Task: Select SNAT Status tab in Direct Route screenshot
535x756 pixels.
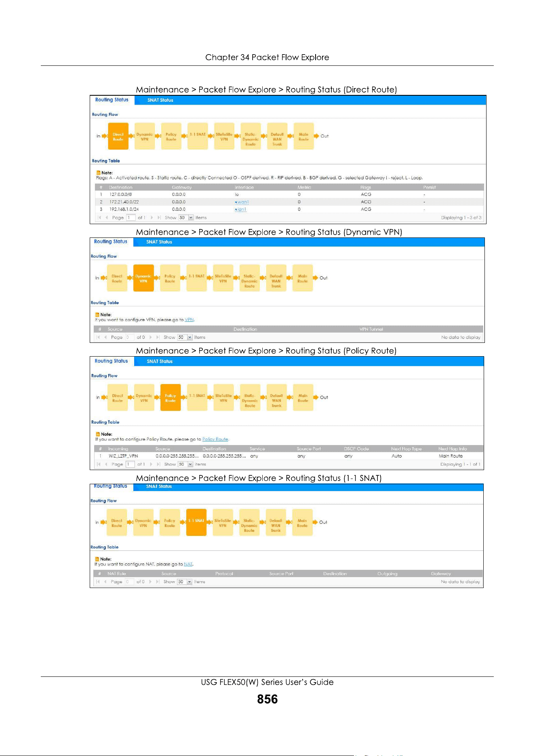Action: click(160, 100)
